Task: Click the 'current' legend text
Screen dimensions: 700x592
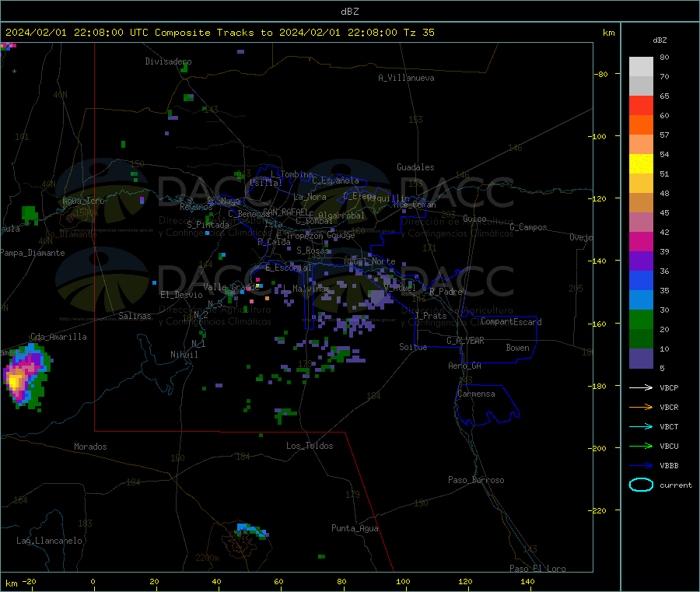Action: point(676,485)
